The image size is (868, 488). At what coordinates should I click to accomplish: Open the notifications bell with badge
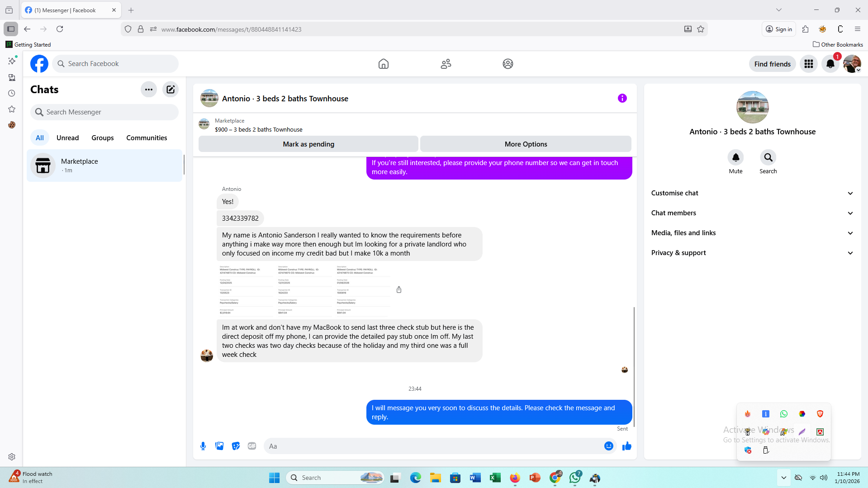point(830,64)
